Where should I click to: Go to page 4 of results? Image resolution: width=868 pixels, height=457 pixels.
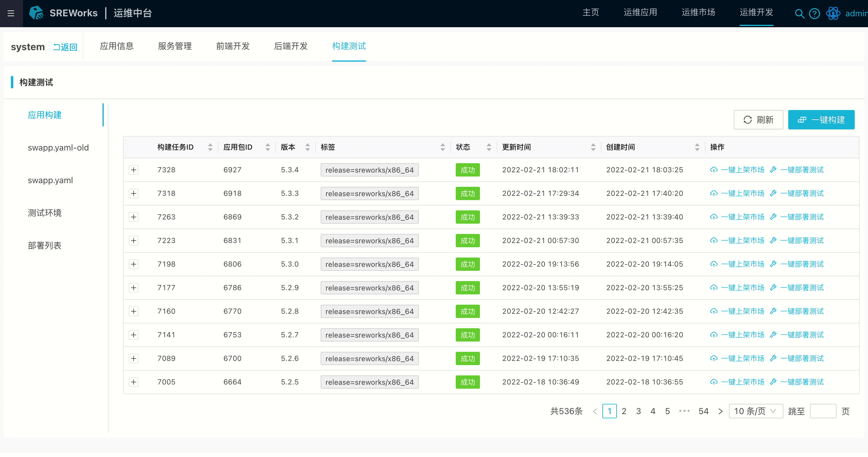[x=653, y=411]
